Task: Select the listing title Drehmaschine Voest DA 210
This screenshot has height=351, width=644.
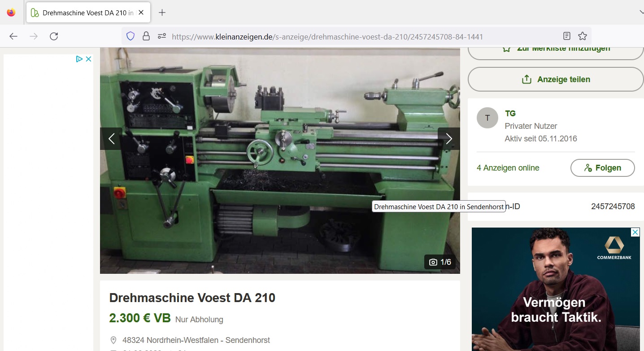Action: coord(192,298)
